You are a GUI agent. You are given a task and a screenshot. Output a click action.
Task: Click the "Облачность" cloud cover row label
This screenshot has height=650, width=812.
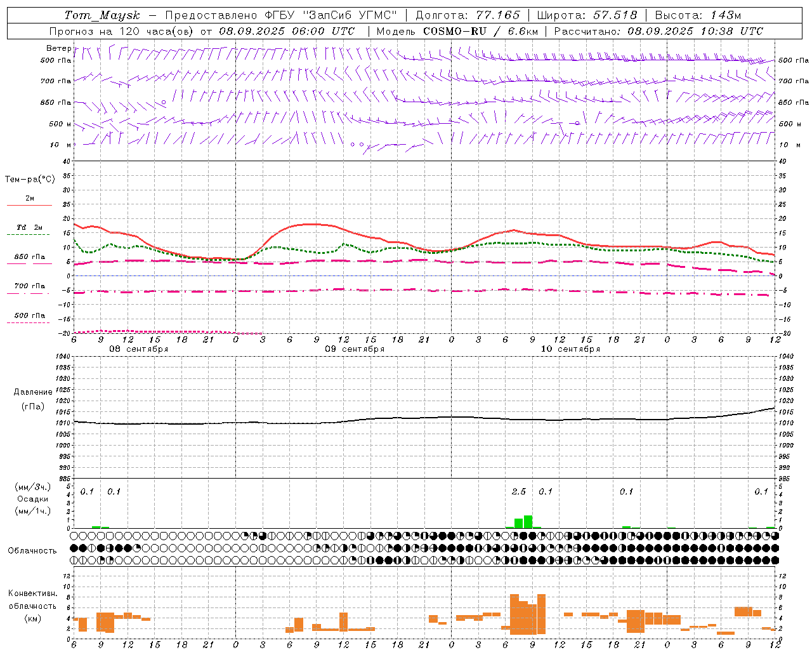click(32, 551)
